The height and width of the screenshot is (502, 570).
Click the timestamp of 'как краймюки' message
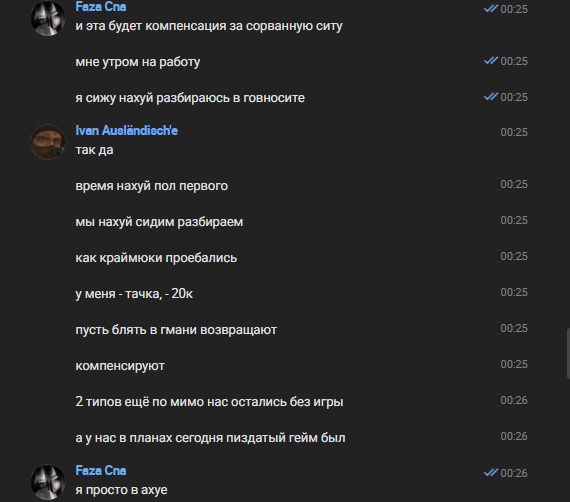[x=514, y=256]
